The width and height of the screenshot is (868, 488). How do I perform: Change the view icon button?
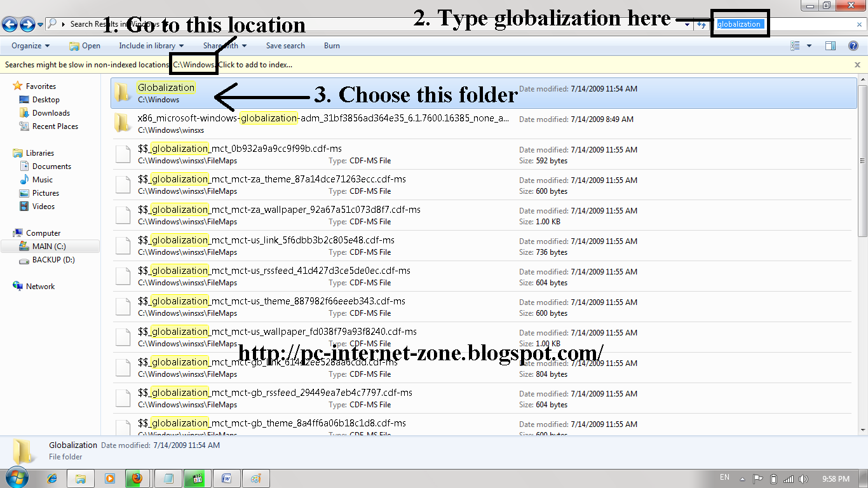[795, 46]
